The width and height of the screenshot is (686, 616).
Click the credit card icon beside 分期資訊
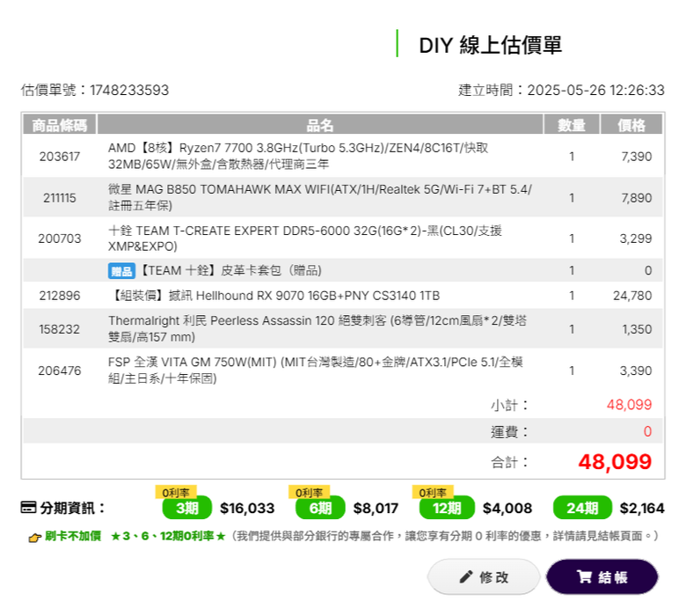click(x=28, y=508)
